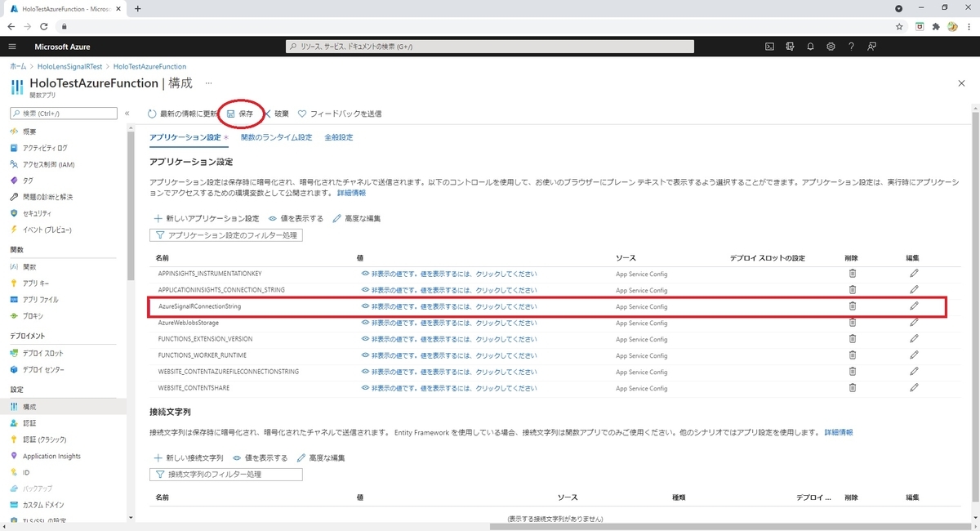The height and width of the screenshot is (531, 980).
Task: Open browser extensions puzzle icon
Action: tap(936, 26)
